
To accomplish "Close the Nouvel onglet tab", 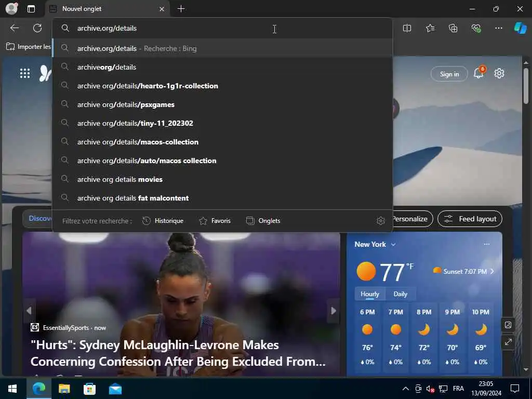I will (162, 9).
